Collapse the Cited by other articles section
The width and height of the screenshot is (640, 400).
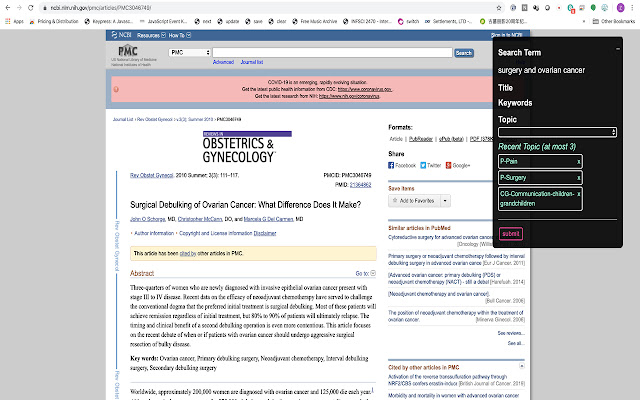point(522,366)
